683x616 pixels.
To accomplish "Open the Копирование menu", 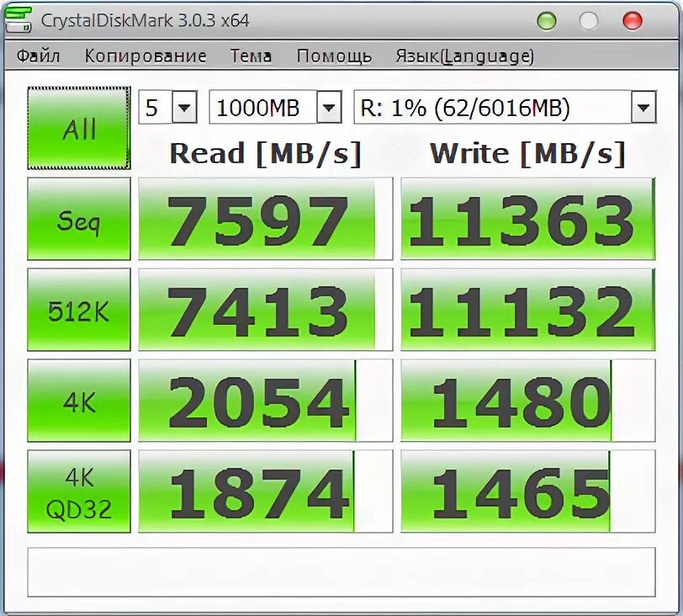I will 146,56.
